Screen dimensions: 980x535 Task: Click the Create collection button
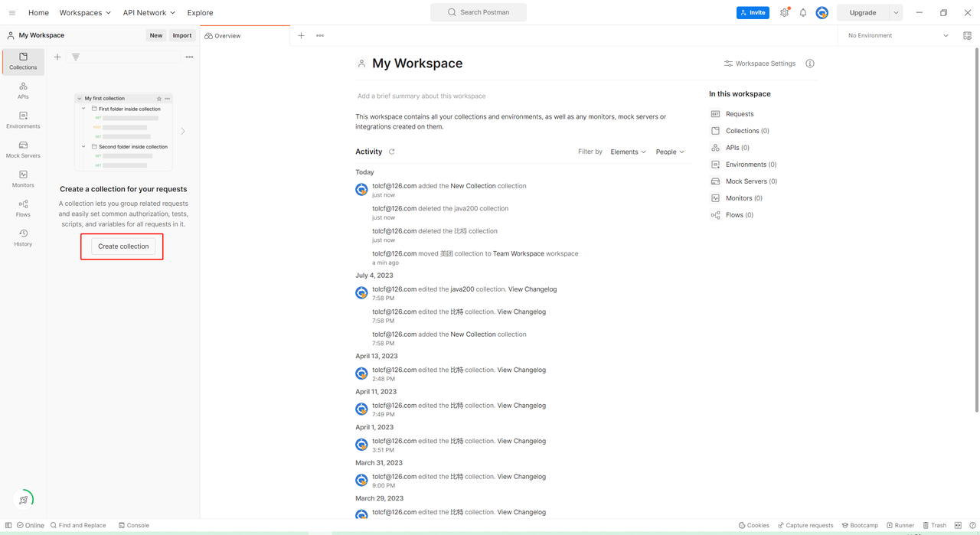[x=123, y=246]
